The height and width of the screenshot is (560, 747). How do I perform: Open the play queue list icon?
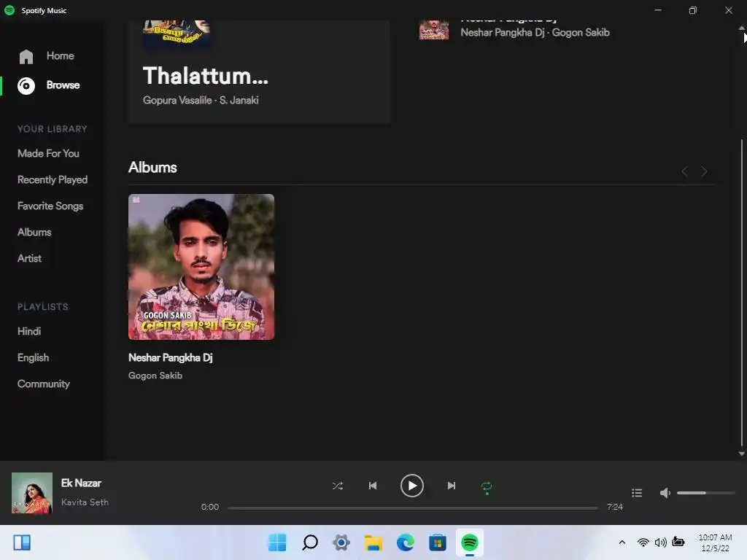click(637, 493)
